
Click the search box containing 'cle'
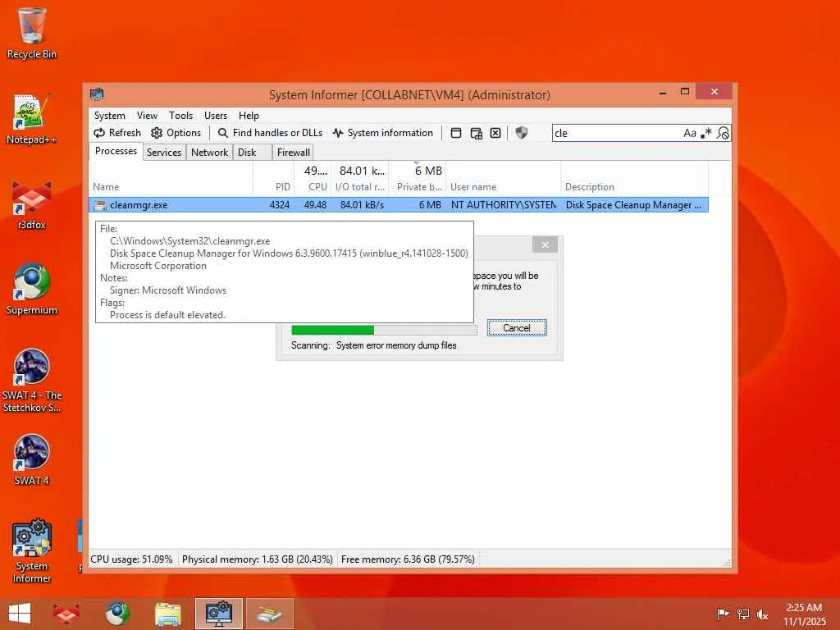(x=616, y=133)
